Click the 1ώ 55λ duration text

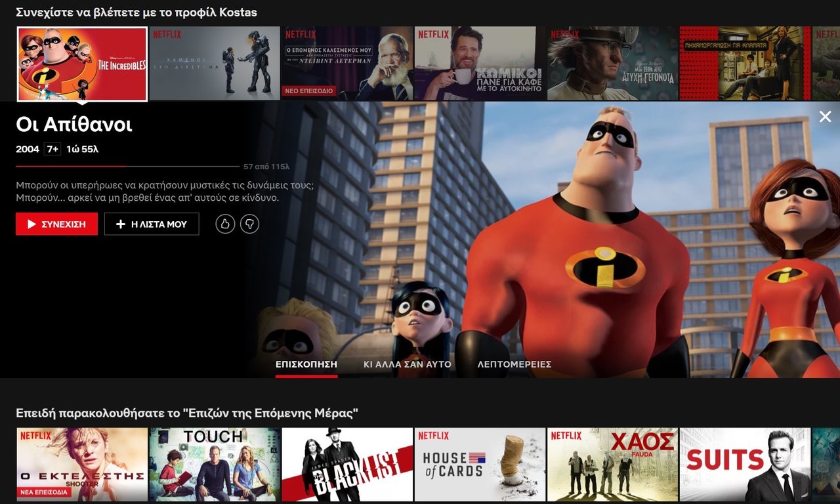(x=82, y=149)
